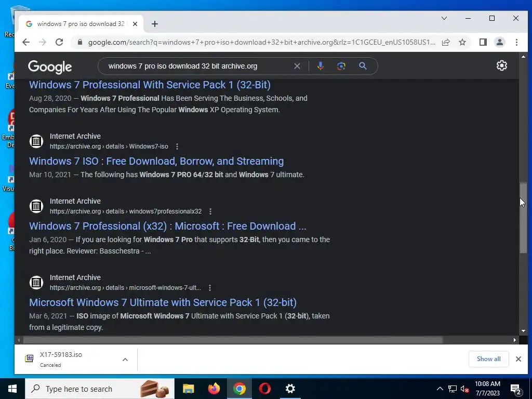Image resolution: width=532 pixels, height=399 pixels.
Task: Share this page from address bar
Action: point(446,42)
